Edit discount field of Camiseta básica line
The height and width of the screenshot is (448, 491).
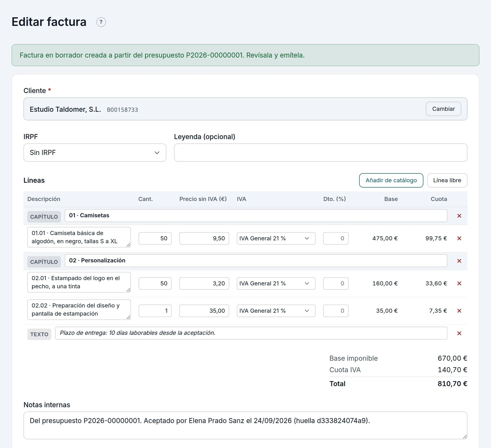coord(336,238)
